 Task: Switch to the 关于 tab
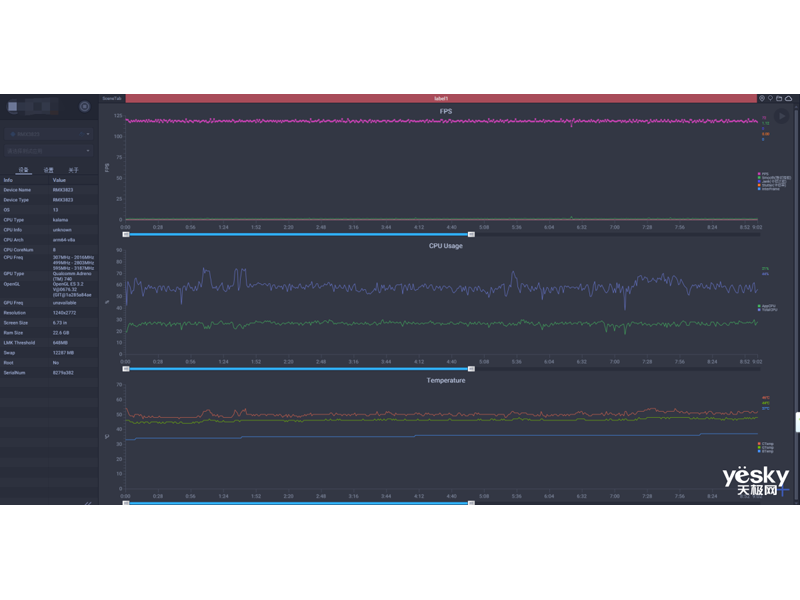[73, 170]
